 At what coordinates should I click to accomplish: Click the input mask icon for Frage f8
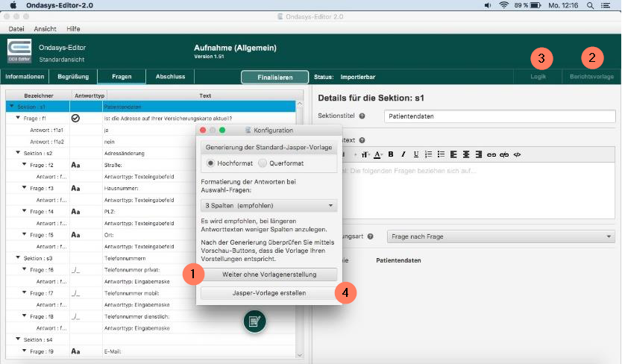75,317
